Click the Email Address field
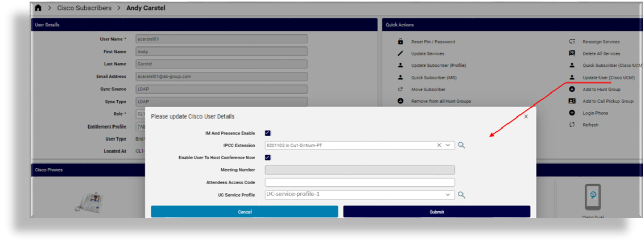This screenshot has width=644, height=245. click(x=221, y=76)
